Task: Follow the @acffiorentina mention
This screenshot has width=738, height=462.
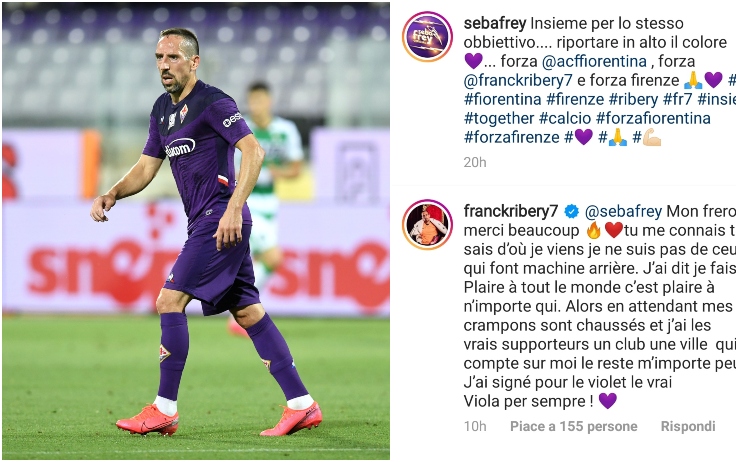Action: [594, 61]
